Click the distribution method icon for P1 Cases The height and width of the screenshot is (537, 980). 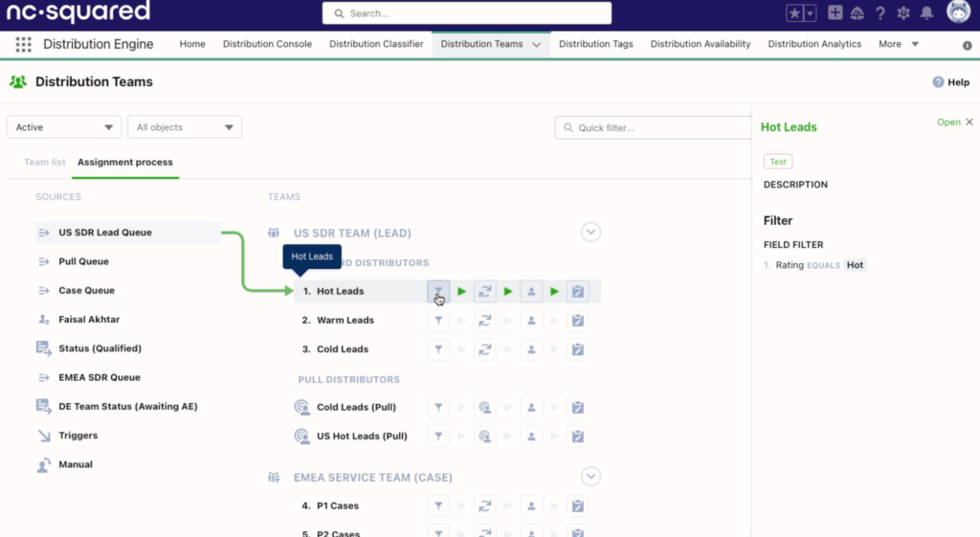(485, 505)
